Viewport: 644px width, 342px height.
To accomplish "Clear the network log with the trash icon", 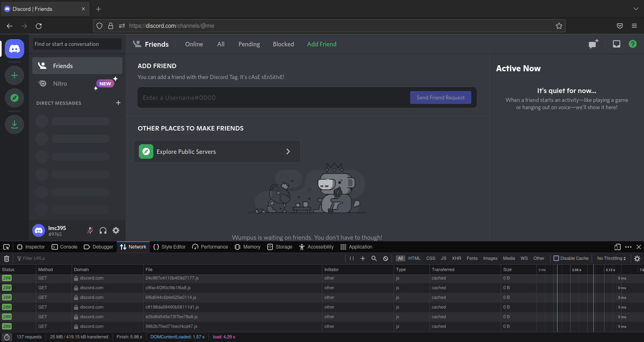I will pos(6,258).
